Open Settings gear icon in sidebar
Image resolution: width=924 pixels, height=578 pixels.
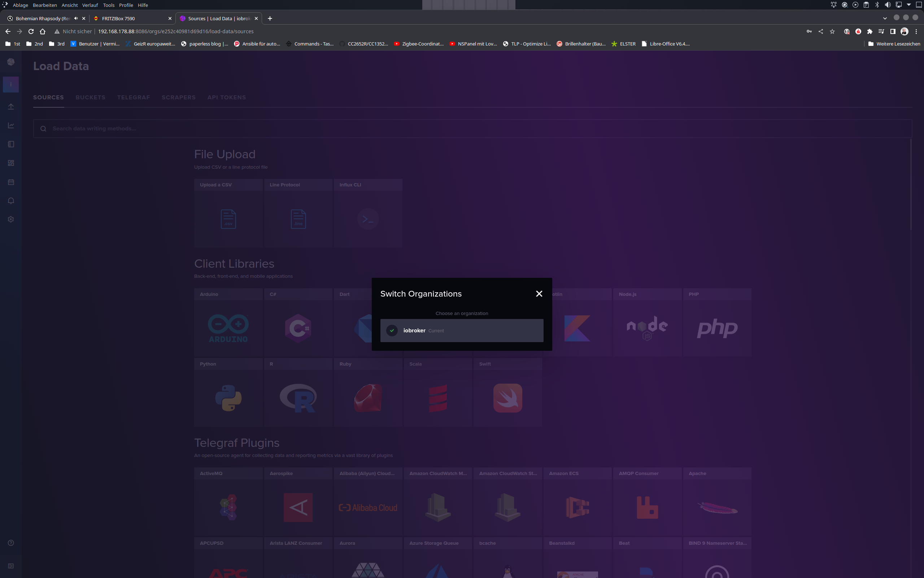[x=11, y=219]
